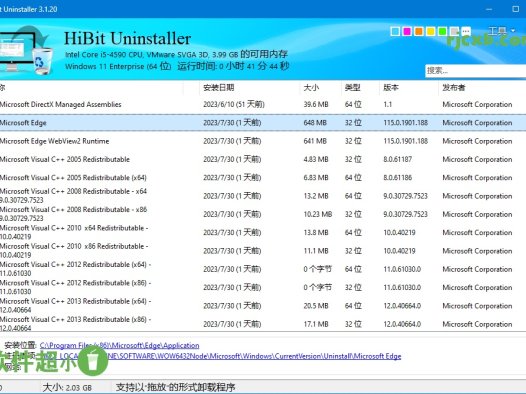The height and width of the screenshot is (394, 526).
Task: Click version 12.0.40664.0 in the 20.5 MB row
Action: pos(402,306)
